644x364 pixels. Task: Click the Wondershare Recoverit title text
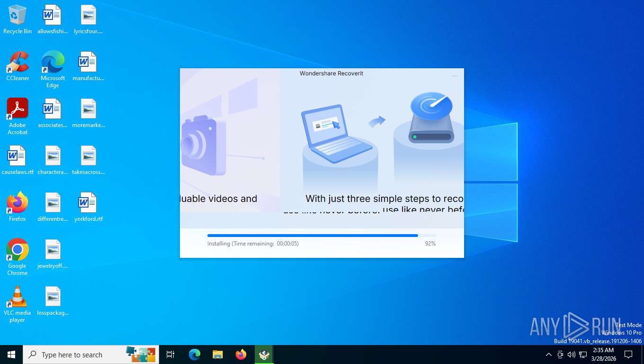tap(331, 73)
